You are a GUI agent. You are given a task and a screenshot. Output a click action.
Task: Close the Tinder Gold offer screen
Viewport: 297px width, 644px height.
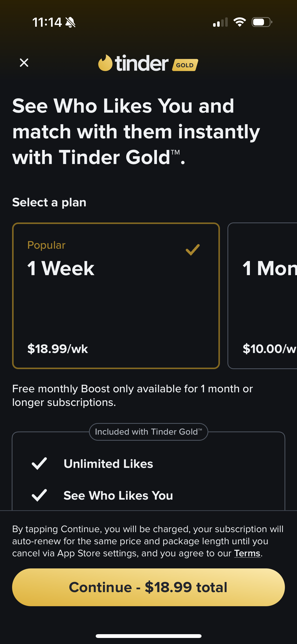[x=24, y=62]
